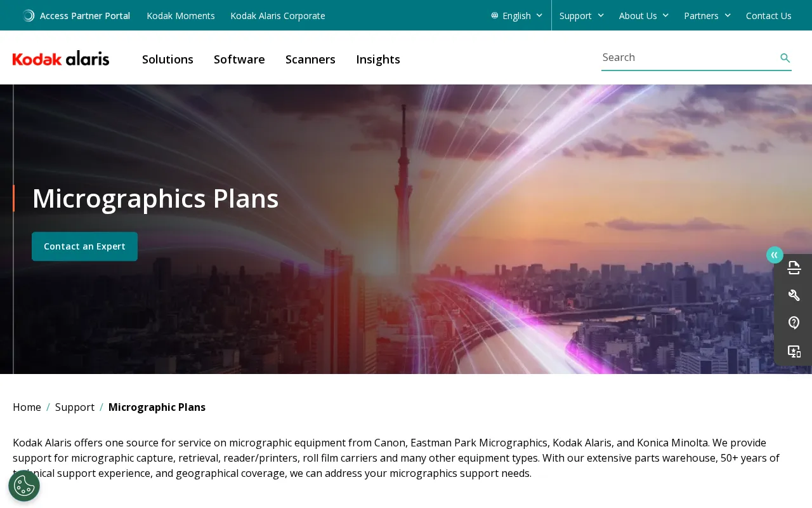Screen dimensions: 812x508
Task: Open the Contact Us link
Action: coord(769,16)
